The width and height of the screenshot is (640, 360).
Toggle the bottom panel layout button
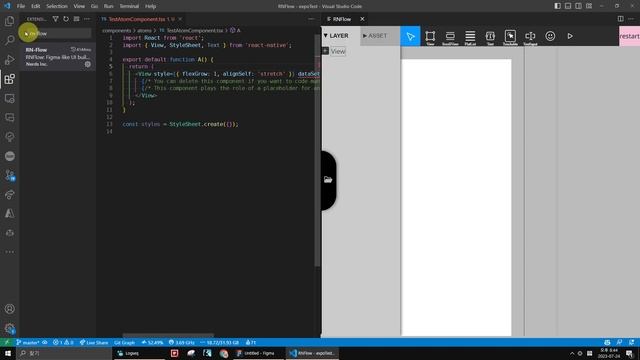(568, 6)
